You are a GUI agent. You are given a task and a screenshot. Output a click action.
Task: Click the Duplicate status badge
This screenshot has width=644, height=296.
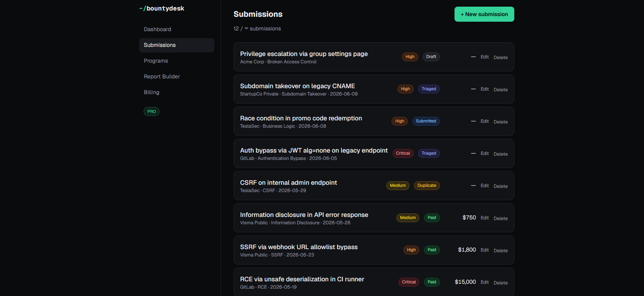427,185
